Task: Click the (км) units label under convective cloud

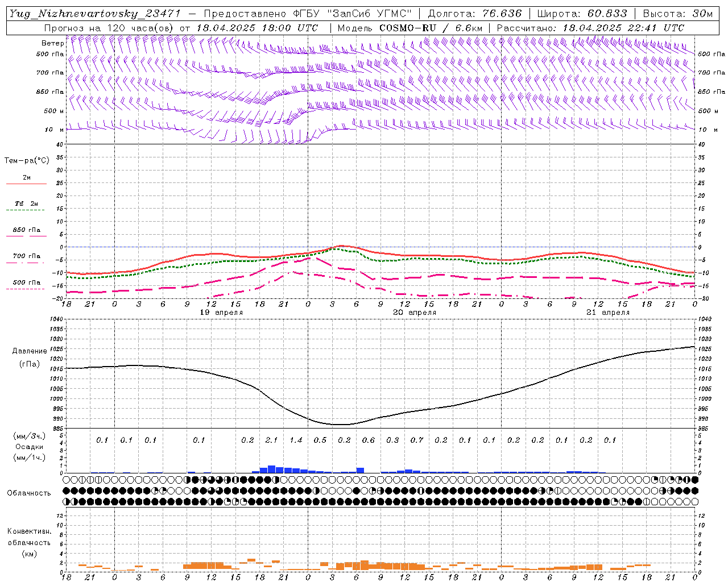Action: coord(30,554)
